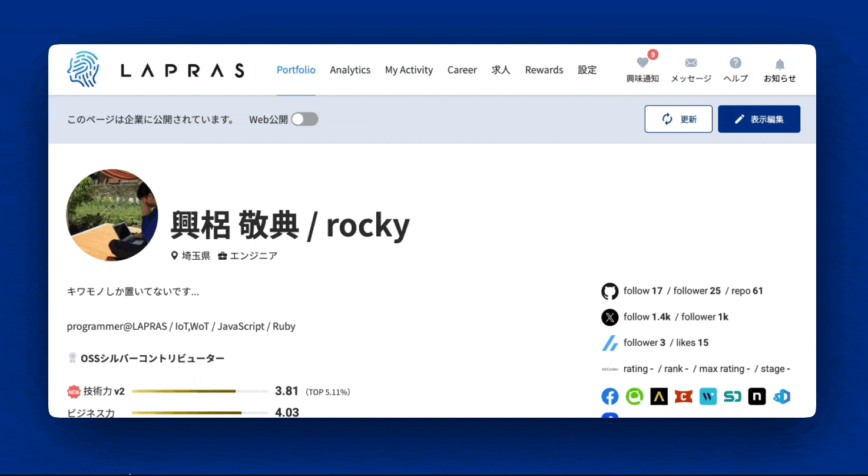The image size is (868, 476).
Task: Open the ヘルプ question mark icon
Action: coord(736,63)
